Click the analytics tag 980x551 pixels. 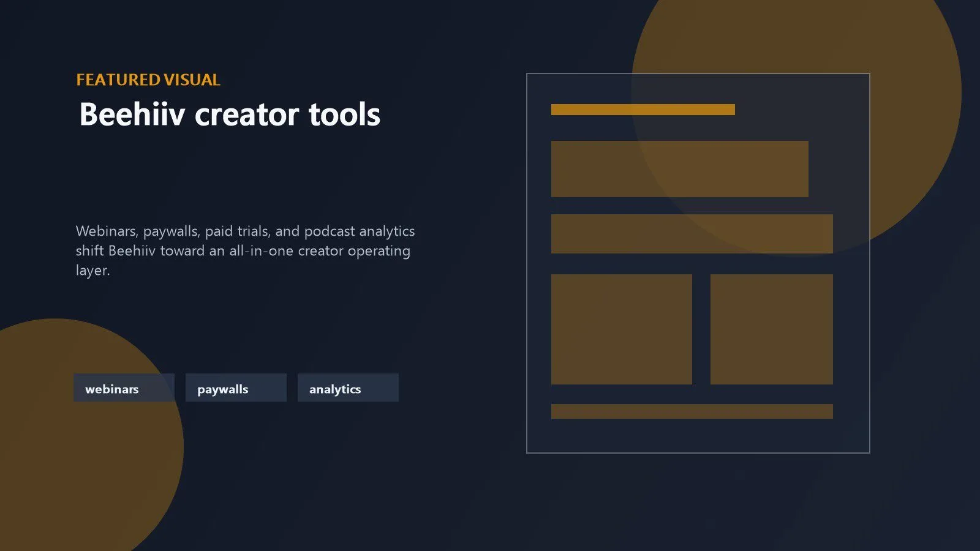[x=348, y=388]
